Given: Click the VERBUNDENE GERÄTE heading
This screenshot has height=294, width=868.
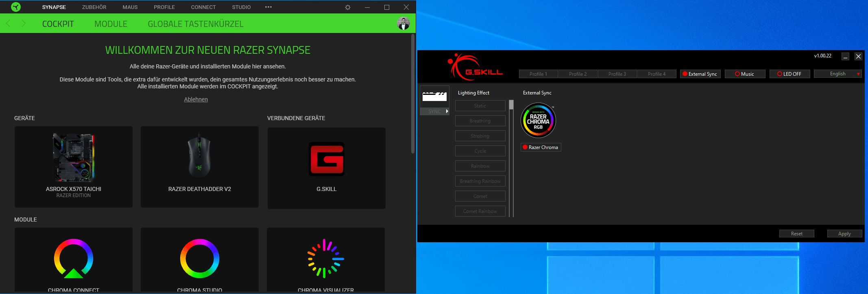Looking at the screenshot, I should click(x=296, y=118).
